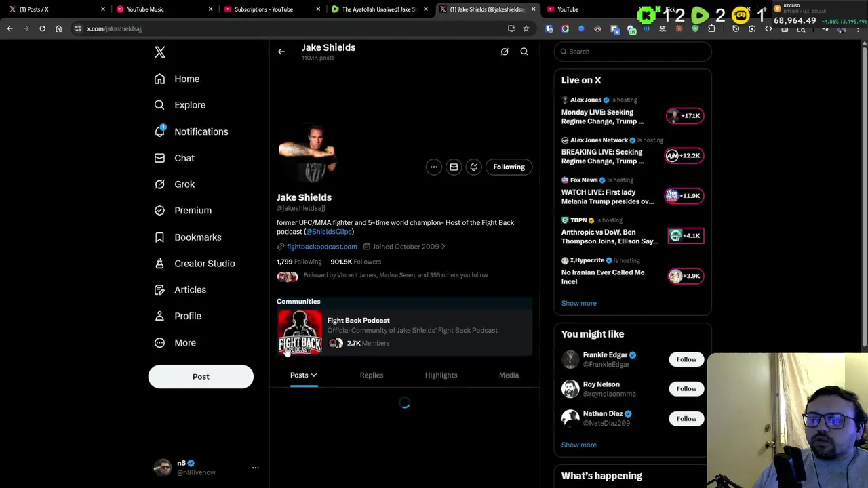Follow Roy Nelson
Viewport: 868px width, 488px height.
(686, 388)
